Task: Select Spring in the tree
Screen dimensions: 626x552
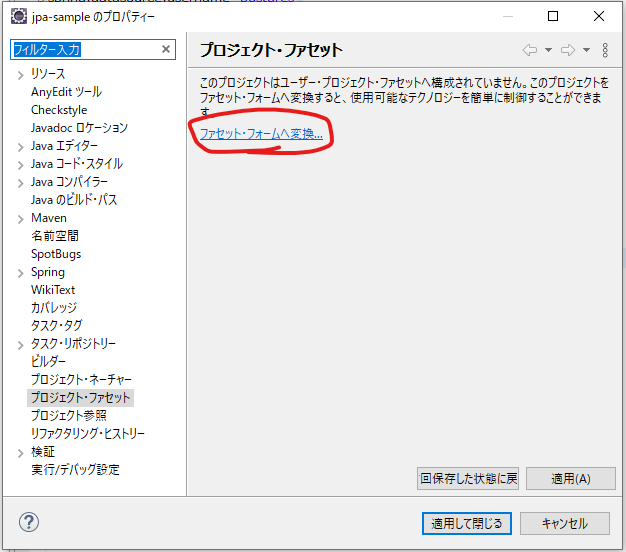Action: click(x=48, y=272)
